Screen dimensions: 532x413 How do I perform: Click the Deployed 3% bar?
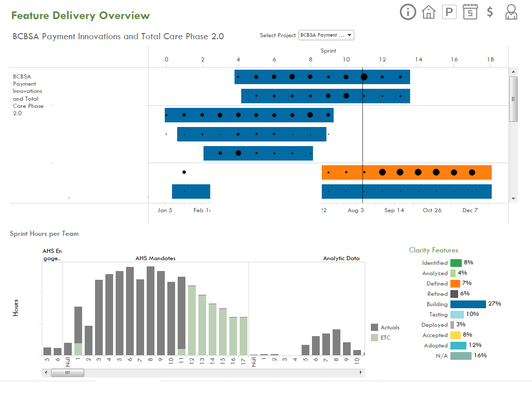452,325
